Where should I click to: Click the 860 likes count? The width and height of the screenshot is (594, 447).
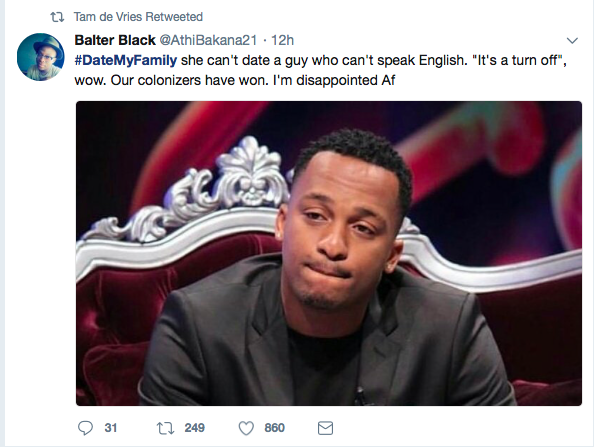pyautogui.click(x=275, y=428)
